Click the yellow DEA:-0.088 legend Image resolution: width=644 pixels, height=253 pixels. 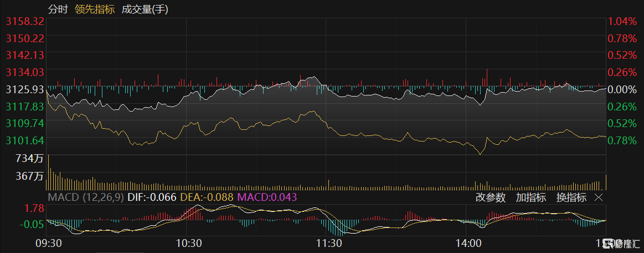(207, 198)
